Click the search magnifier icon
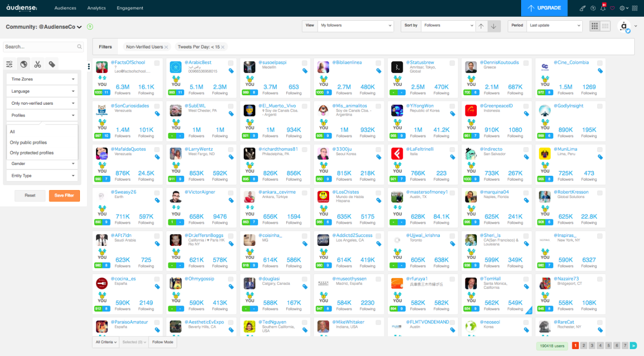 point(79,47)
